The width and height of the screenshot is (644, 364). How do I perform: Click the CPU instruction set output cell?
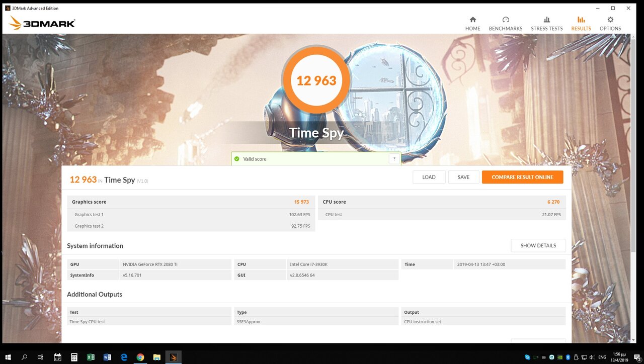[483, 322]
